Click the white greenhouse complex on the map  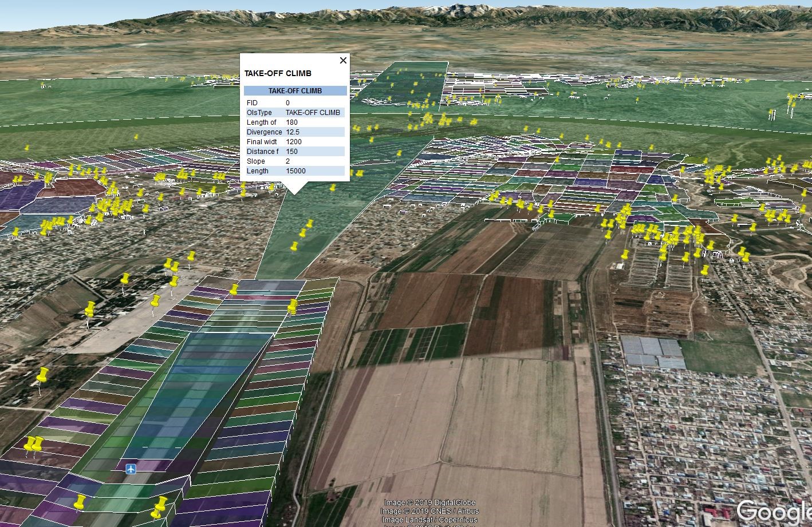pyautogui.click(x=653, y=351)
